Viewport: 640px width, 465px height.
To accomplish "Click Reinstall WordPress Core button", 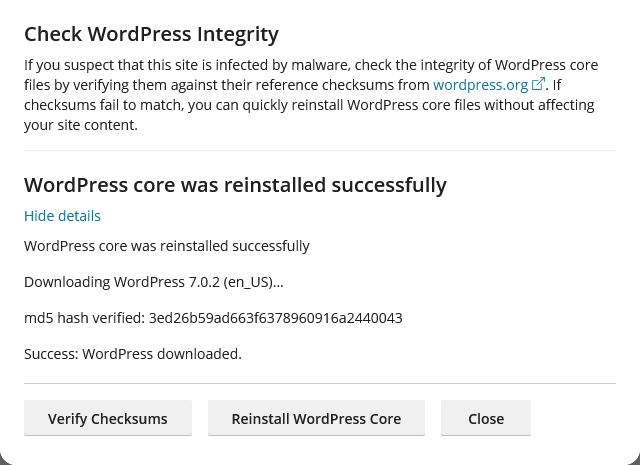I will [x=316, y=418].
